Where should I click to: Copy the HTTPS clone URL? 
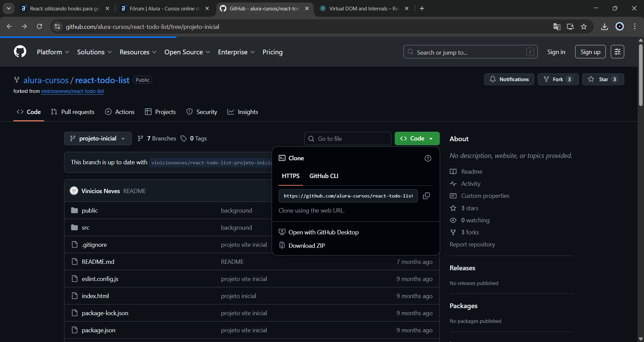(x=426, y=196)
